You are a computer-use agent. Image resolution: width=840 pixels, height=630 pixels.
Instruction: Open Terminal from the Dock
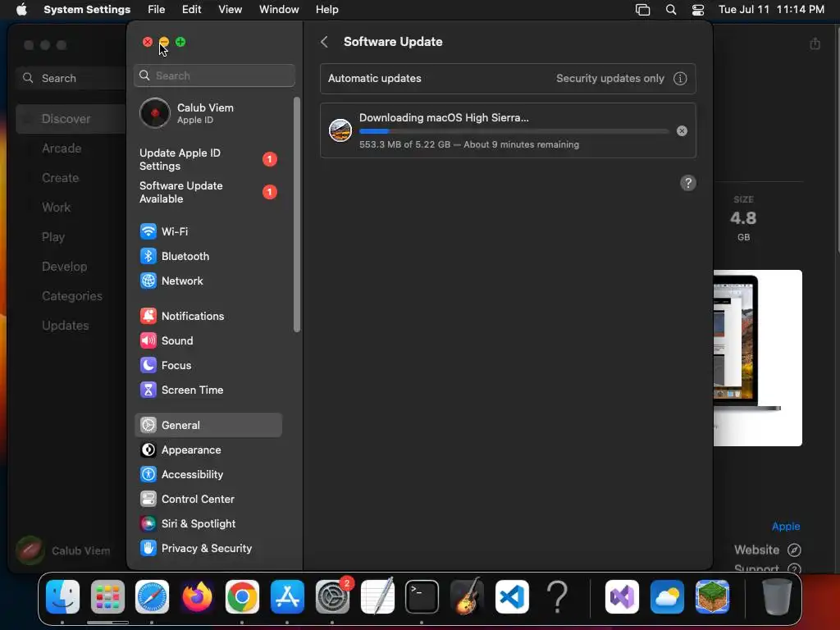[x=422, y=597]
